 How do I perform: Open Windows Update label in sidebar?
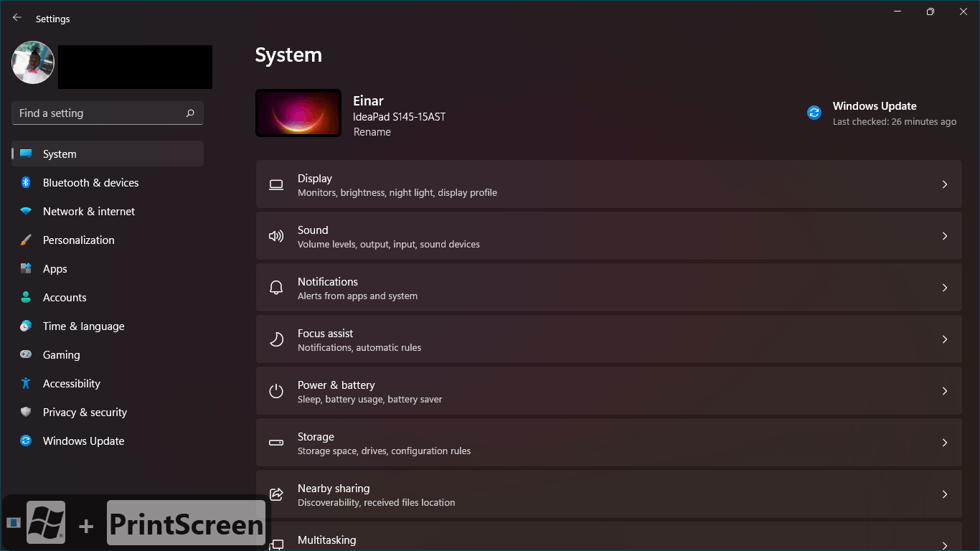pyautogui.click(x=83, y=441)
